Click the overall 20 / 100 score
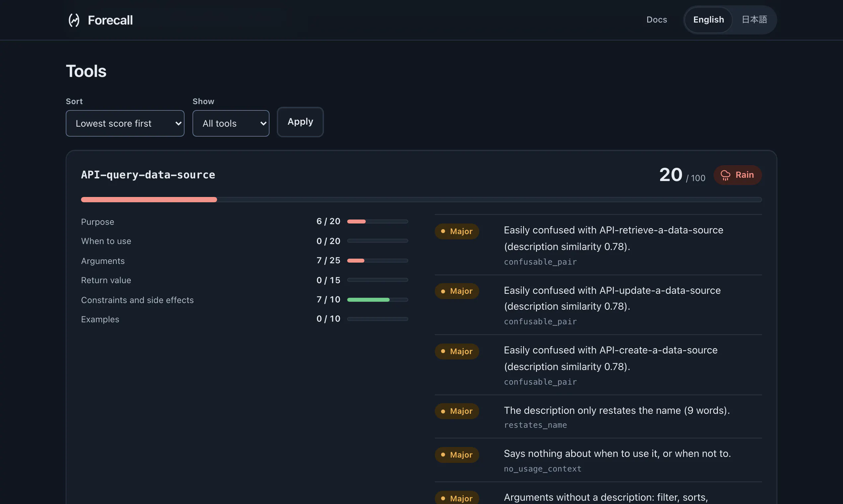The image size is (843, 504). tap(682, 175)
